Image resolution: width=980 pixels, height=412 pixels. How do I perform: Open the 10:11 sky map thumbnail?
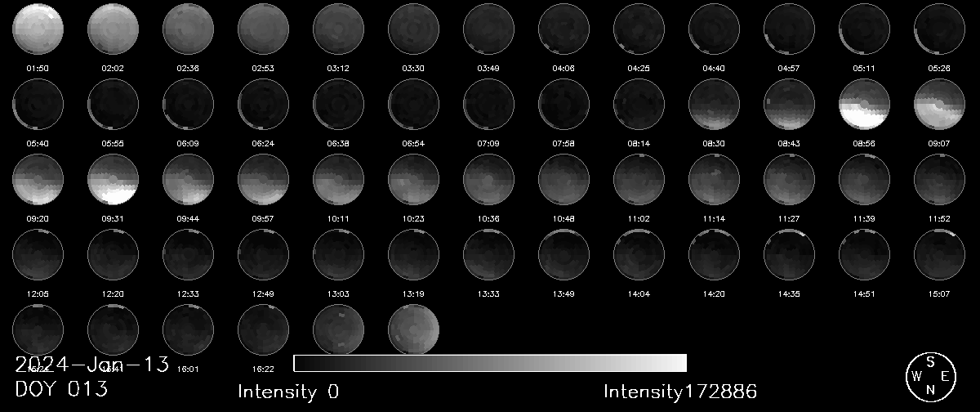(338, 179)
